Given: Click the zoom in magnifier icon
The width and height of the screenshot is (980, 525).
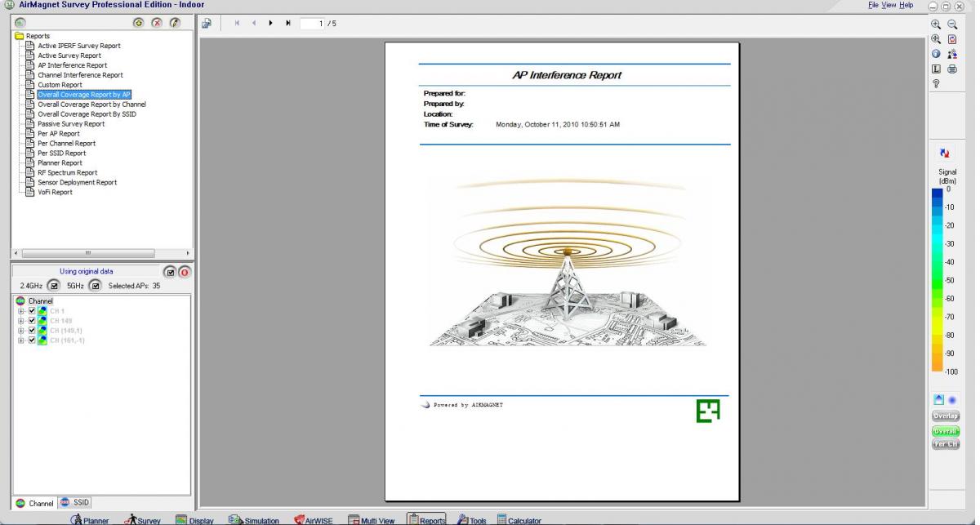Looking at the screenshot, I should pos(936,24).
